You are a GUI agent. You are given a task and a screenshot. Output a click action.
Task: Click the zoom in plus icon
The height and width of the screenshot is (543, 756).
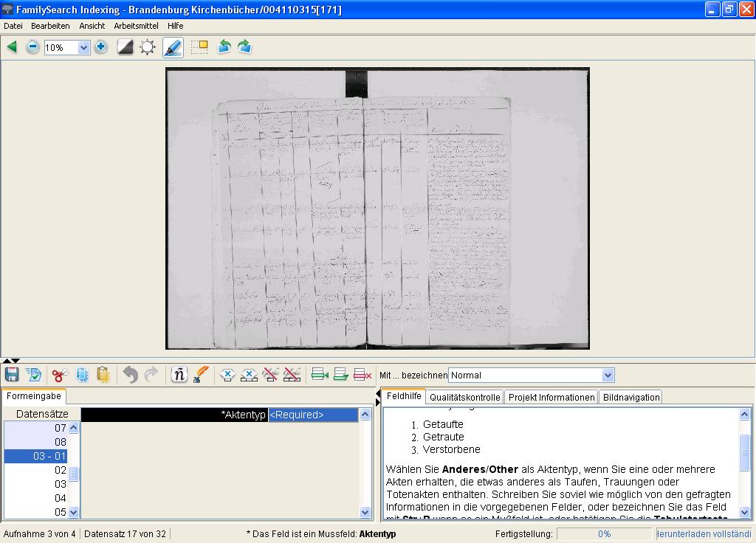click(101, 47)
